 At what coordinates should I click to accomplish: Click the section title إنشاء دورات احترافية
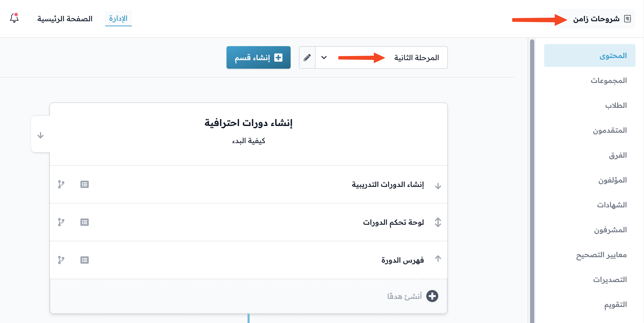click(249, 123)
